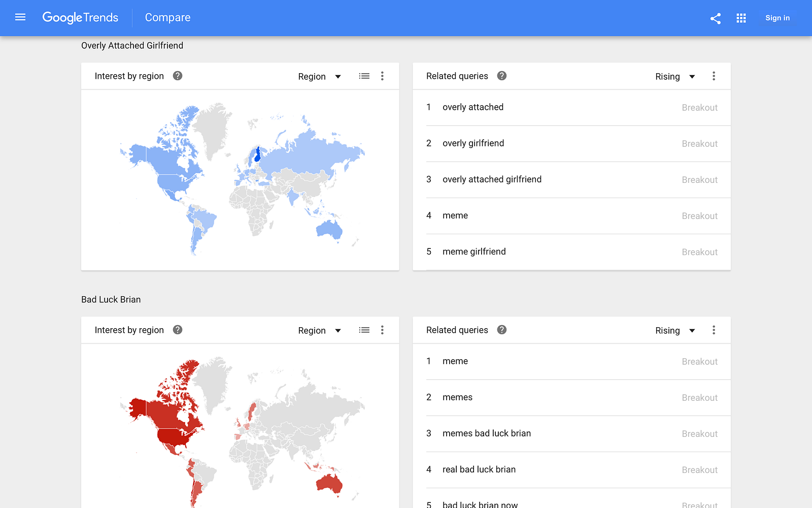Expand Rising dropdown for Bad Luck Brian queries
This screenshot has height=508, width=812.
pos(675,331)
